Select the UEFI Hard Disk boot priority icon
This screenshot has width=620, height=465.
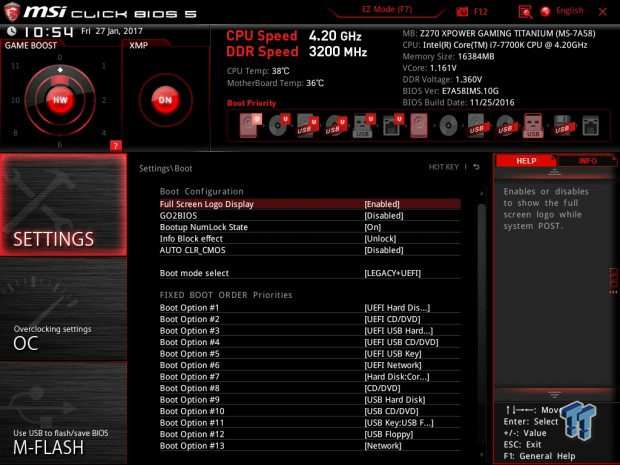pyautogui.click(x=250, y=125)
